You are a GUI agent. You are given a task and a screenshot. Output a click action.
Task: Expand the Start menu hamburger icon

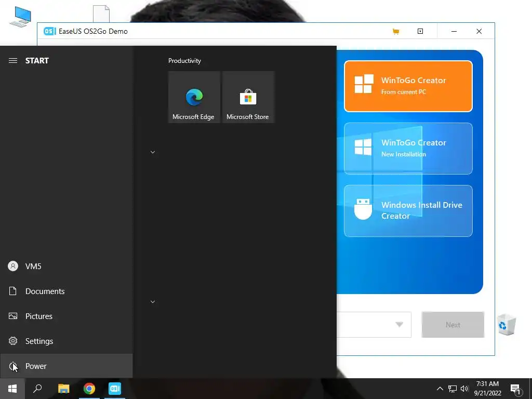pos(13,61)
